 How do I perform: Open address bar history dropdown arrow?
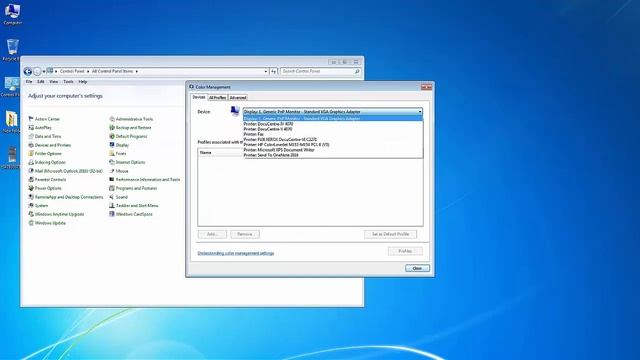(x=266, y=71)
